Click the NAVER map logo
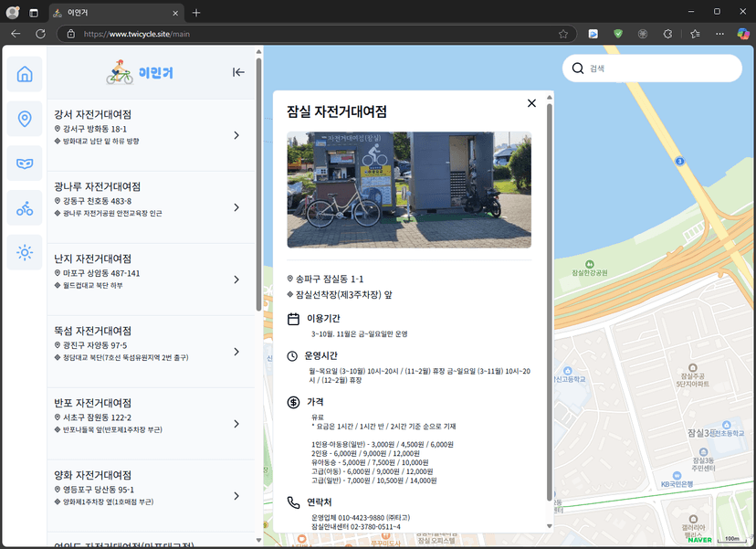The width and height of the screenshot is (756, 549). [x=699, y=540]
